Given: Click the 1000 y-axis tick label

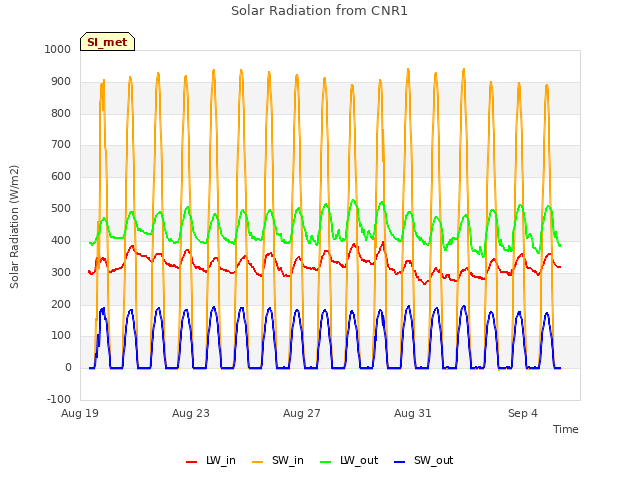Looking at the screenshot, I should click(58, 49).
